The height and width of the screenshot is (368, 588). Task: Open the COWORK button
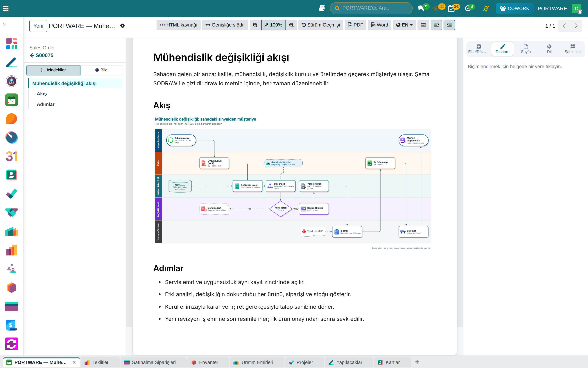514,8
